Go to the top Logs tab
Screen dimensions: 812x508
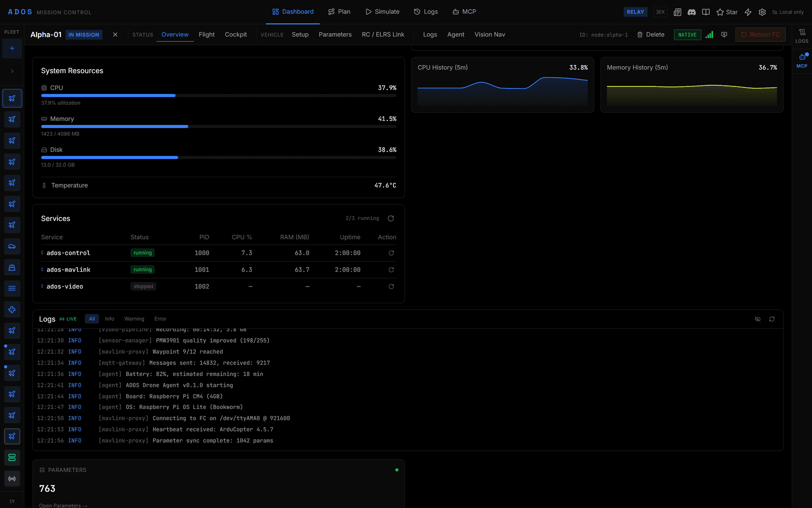pyautogui.click(x=426, y=12)
